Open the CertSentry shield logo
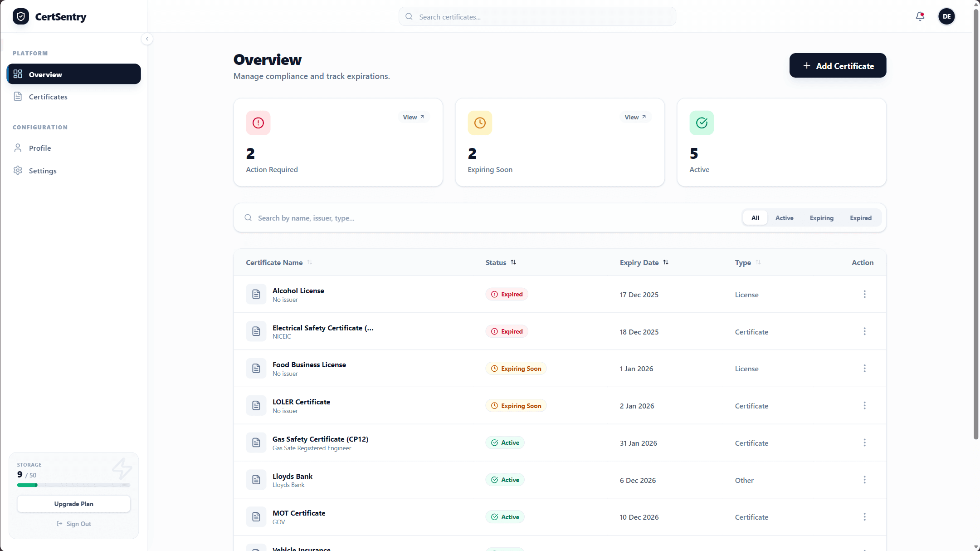Viewport: 980px width, 551px height. tap(21, 16)
